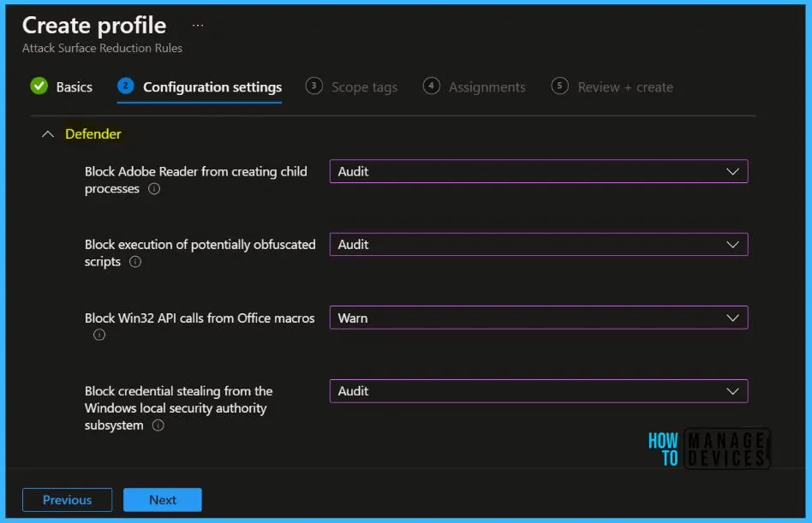Click step 3 circle icon
The height and width of the screenshot is (523, 812).
click(313, 86)
